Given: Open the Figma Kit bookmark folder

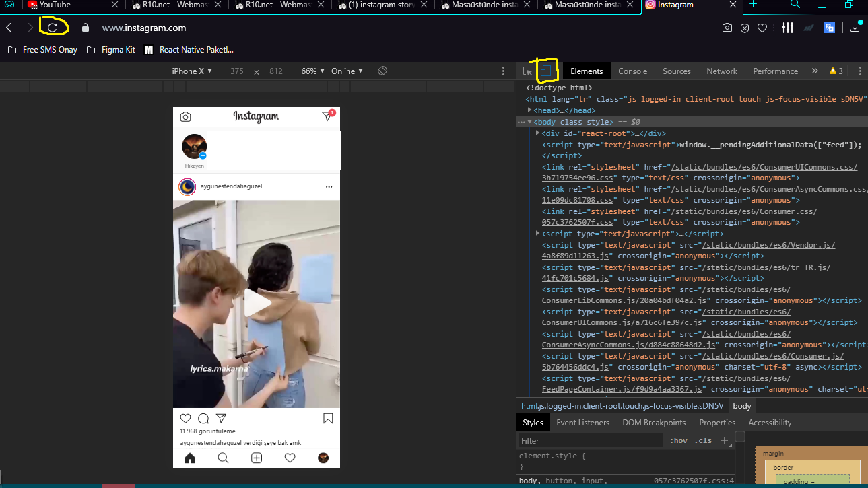Looking at the screenshot, I should (111, 50).
